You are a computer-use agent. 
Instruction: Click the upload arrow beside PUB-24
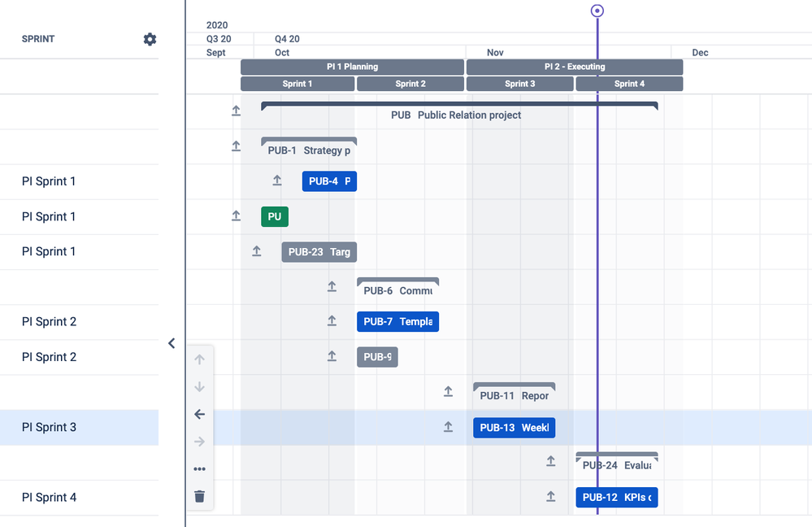coord(551,461)
